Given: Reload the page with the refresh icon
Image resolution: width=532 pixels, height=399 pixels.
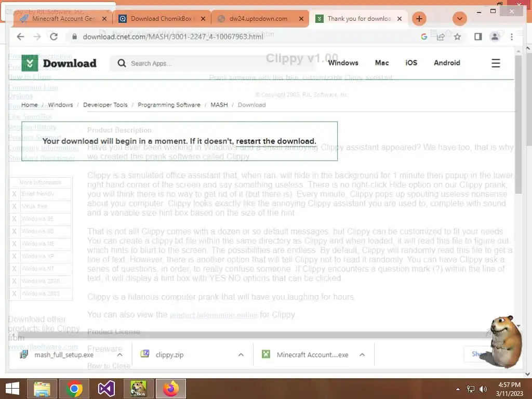Looking at the screenshot, I should [x=54, y=37].
